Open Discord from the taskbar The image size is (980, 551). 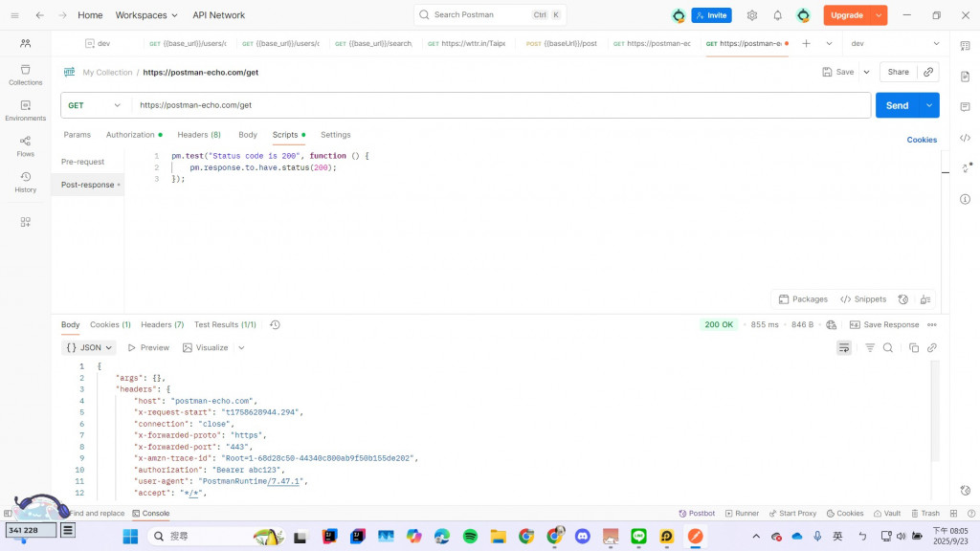click(x=583, y=536)
